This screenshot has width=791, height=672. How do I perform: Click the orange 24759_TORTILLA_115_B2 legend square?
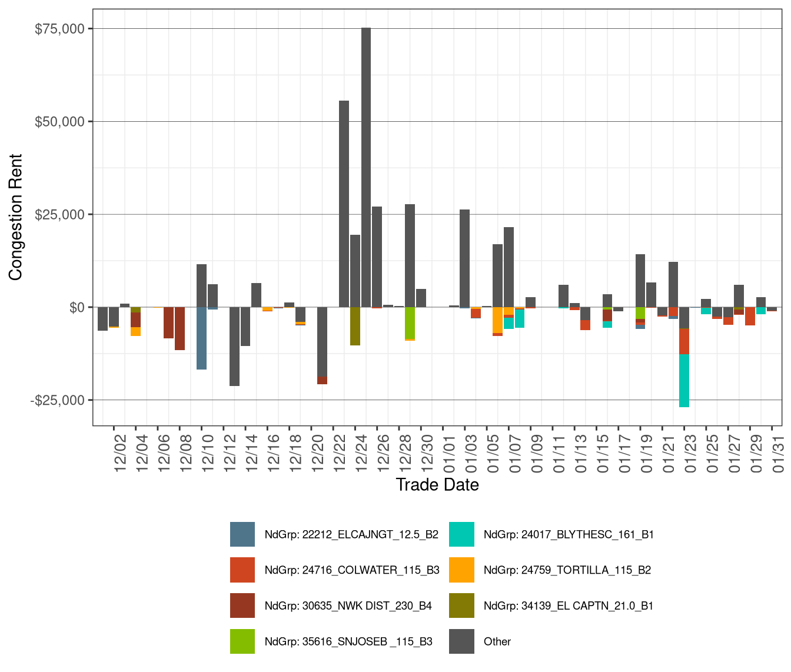click(462, 570)
